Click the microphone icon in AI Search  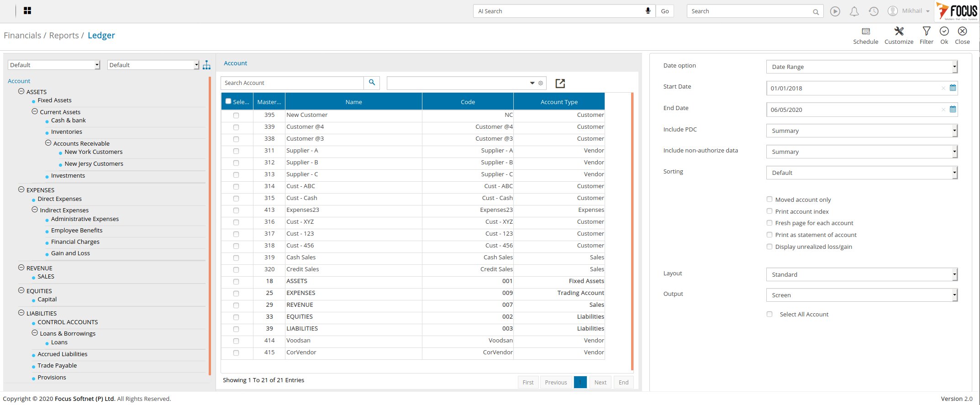[x=648, y=11]
